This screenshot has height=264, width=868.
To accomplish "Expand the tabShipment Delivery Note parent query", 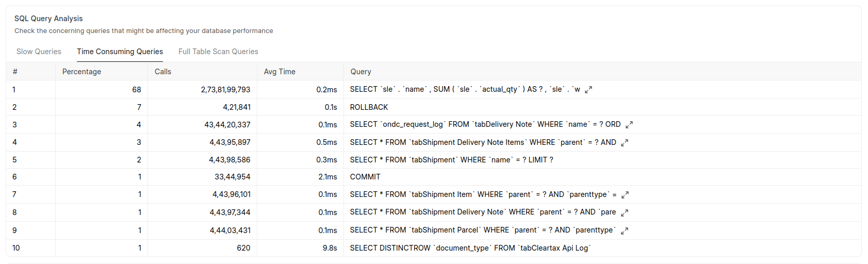I will [x=624, y=213].
